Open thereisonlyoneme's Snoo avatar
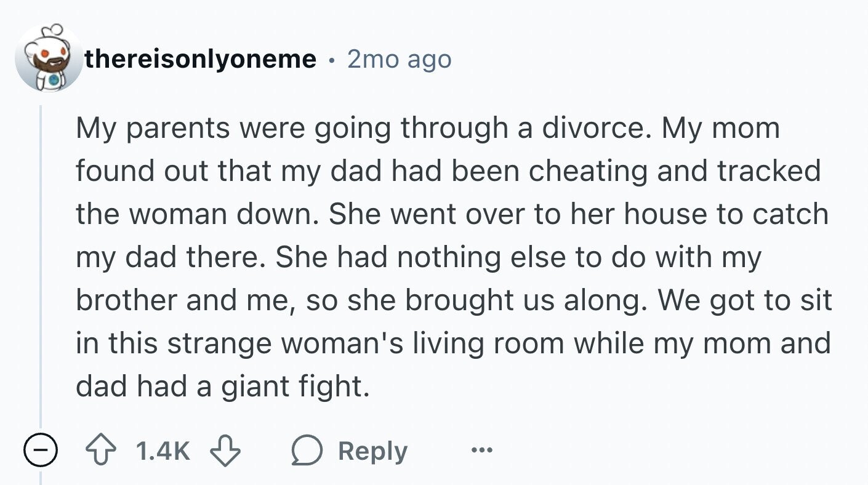868x485 pixels. click(49, 59)
